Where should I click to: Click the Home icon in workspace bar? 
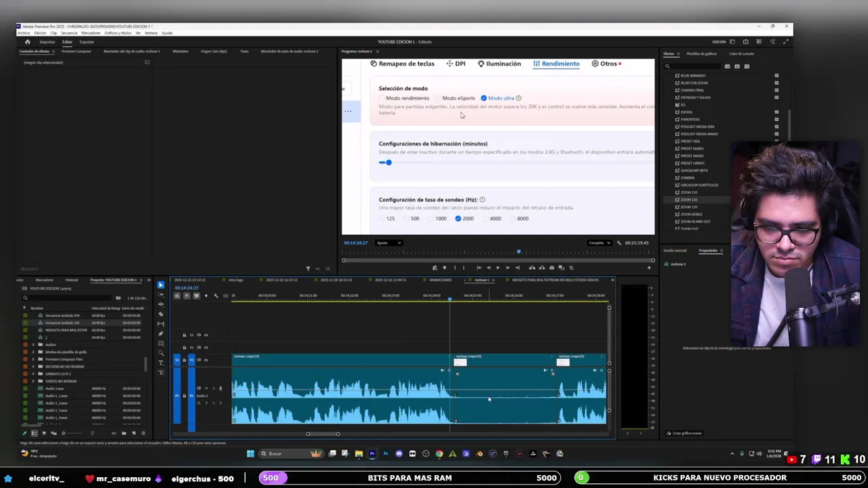27,42
